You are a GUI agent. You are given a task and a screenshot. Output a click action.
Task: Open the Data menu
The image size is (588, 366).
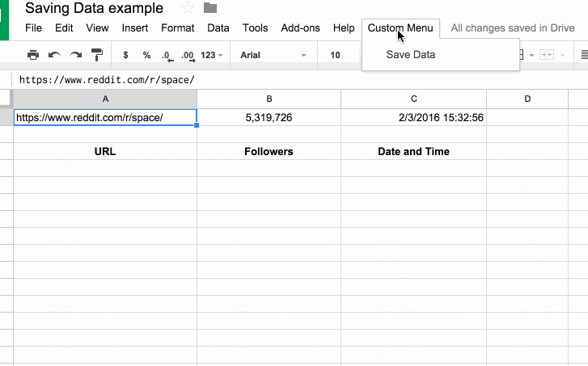218,28
